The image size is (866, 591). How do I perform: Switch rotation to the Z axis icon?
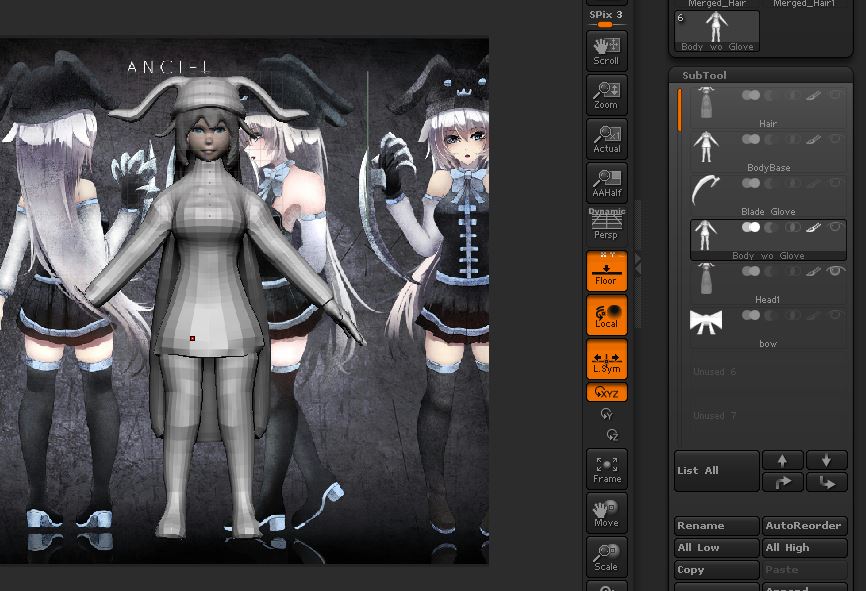(612, 435)
